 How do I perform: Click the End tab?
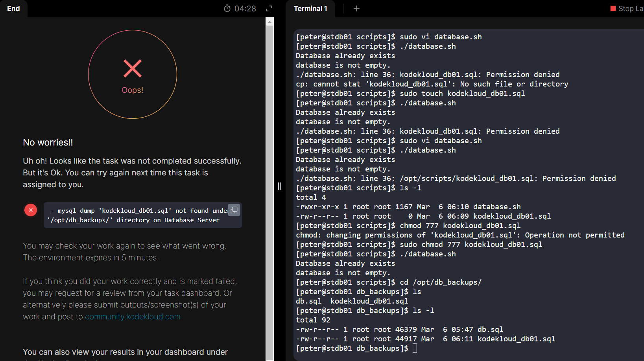click(13, 9)
